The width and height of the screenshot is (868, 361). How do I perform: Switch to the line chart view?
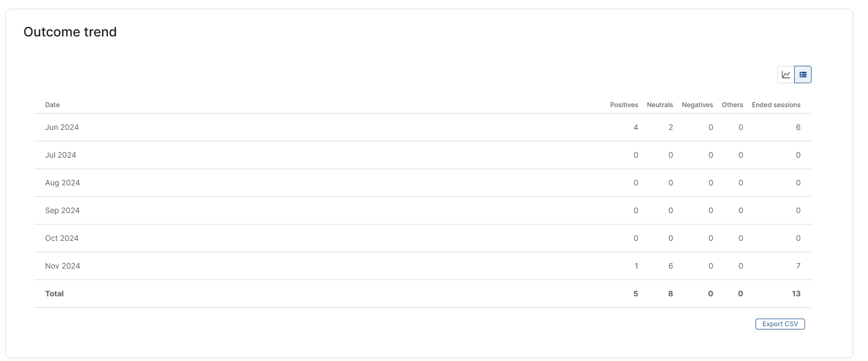[786, 74]
